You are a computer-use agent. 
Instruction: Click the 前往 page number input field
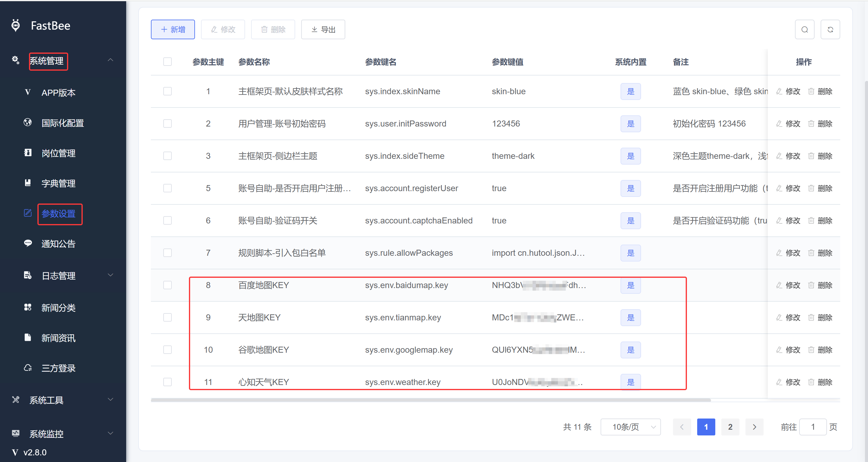(x=812, y=427)
